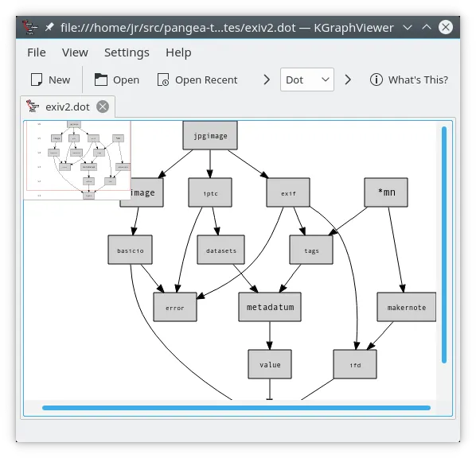Select the datasets node

click(221, 250)
